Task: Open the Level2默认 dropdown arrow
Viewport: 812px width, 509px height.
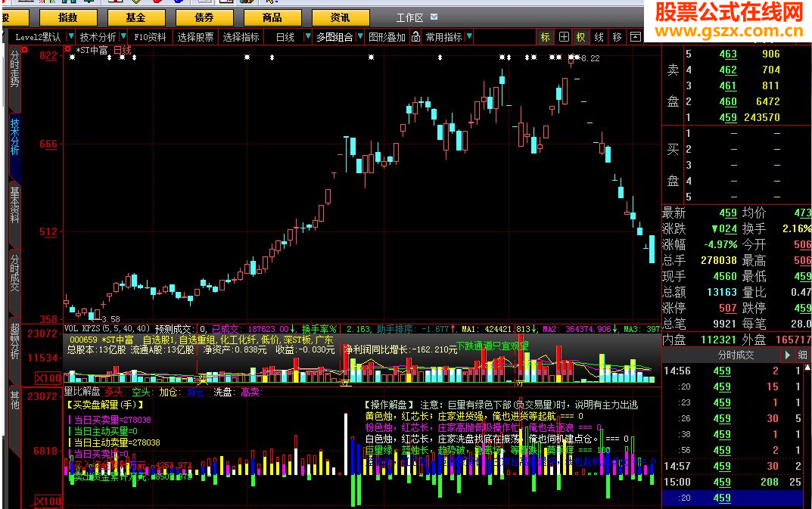Action: [71, 36]
